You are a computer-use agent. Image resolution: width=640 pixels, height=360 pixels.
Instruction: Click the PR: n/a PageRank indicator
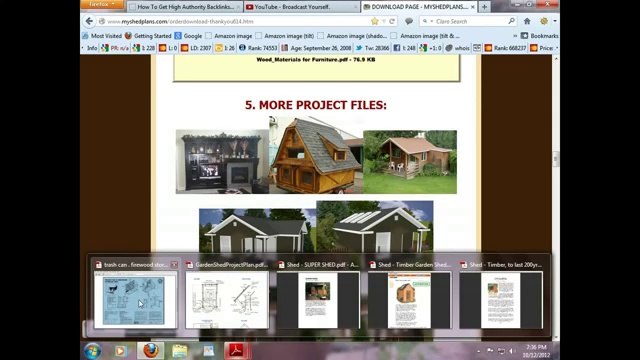[115, 48]
